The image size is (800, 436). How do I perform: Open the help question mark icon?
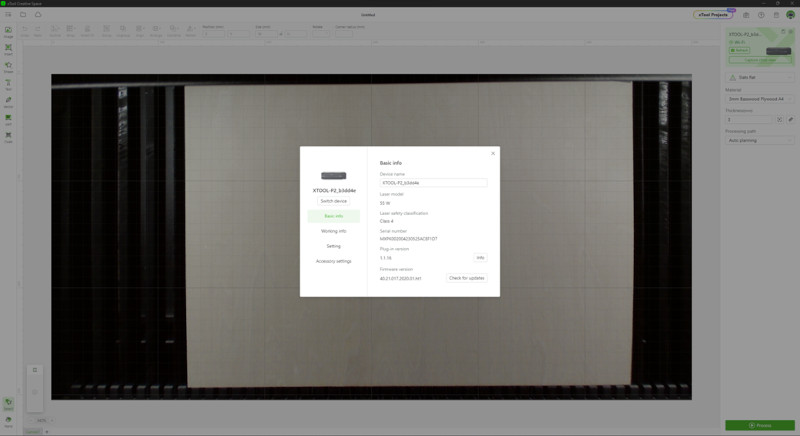pos(761,15)
